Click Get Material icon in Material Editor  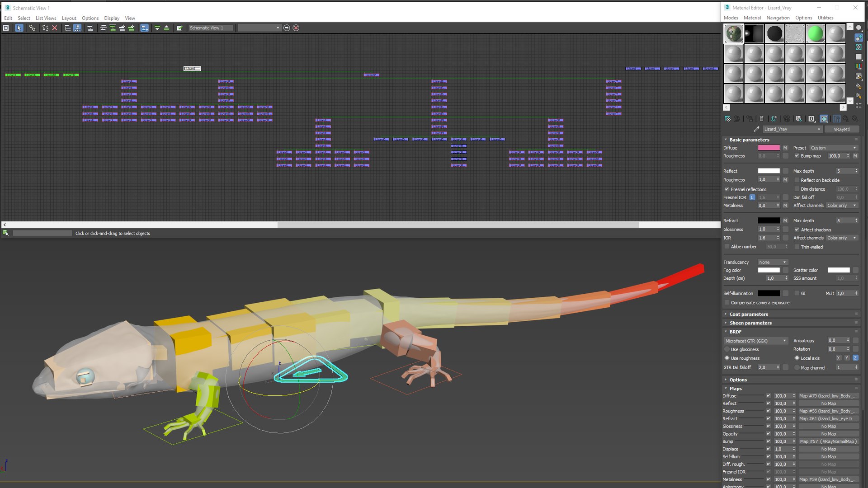(727, 119)
